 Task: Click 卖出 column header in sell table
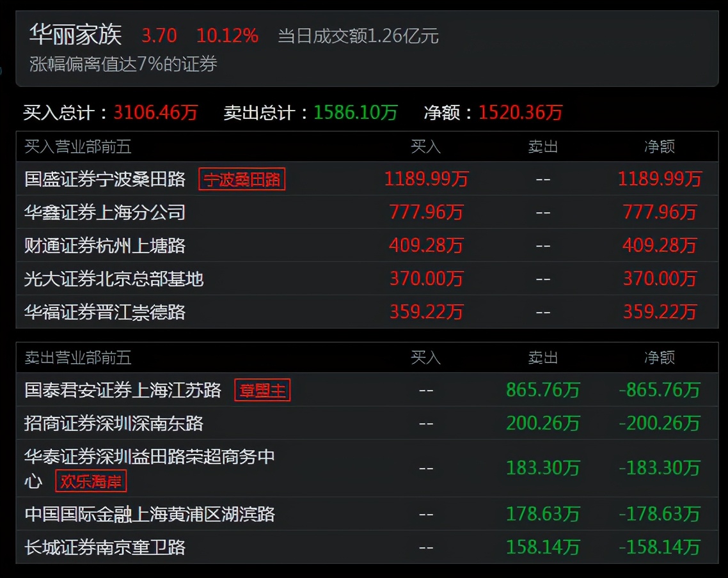(542, 357)
